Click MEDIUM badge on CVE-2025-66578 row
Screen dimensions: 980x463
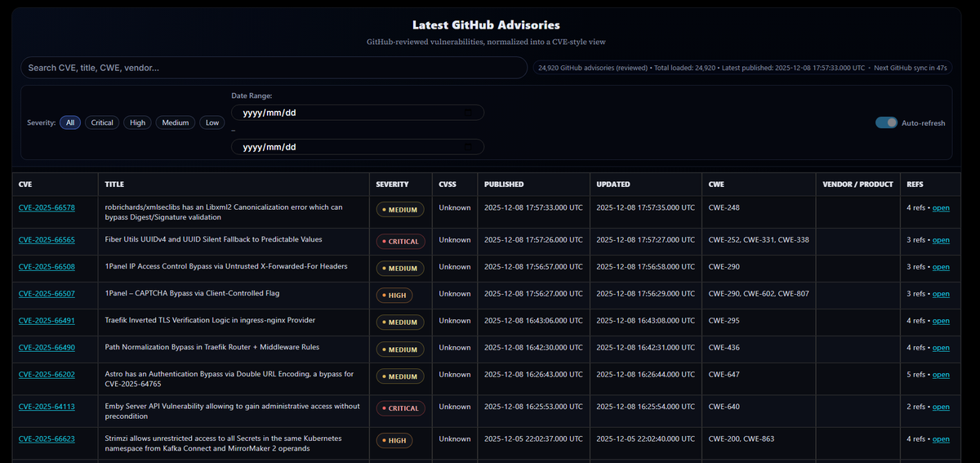click(400, 210)
